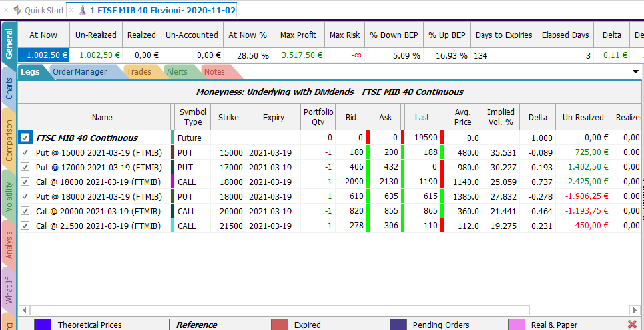Click the red X in legend bar
Image resolution: width=644 pixels, height=330 pixels.
[633, 324]
